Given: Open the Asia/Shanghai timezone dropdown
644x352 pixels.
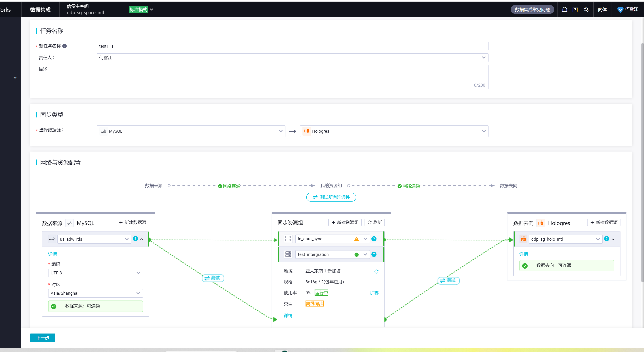Looking at the screenshot, I should pos(95,293).
